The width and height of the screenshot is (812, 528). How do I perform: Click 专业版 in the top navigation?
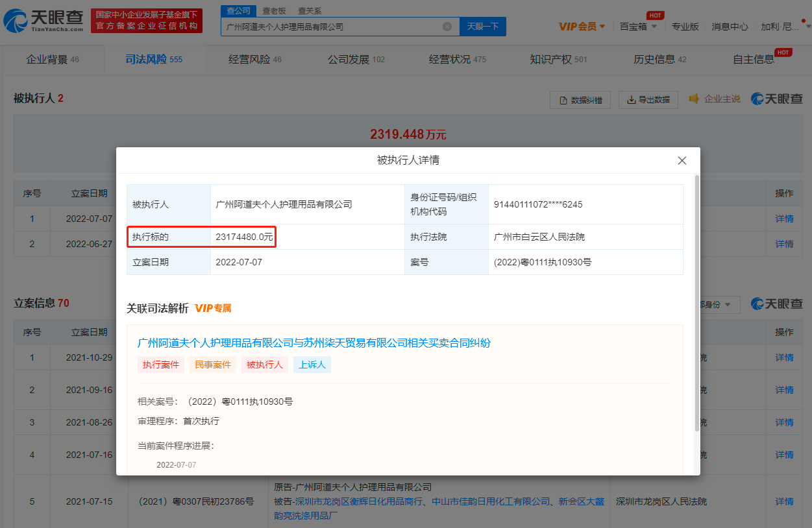[685, 27]
